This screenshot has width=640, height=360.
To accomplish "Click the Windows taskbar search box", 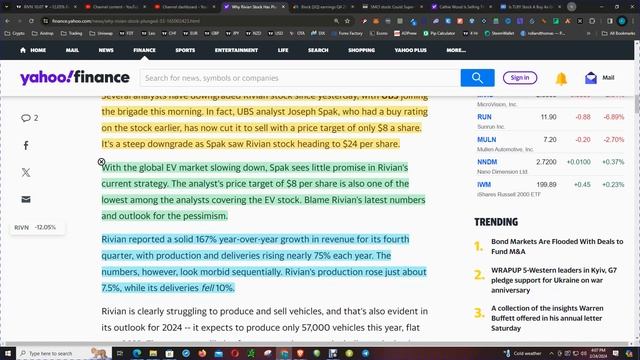I will pos(63,353).
